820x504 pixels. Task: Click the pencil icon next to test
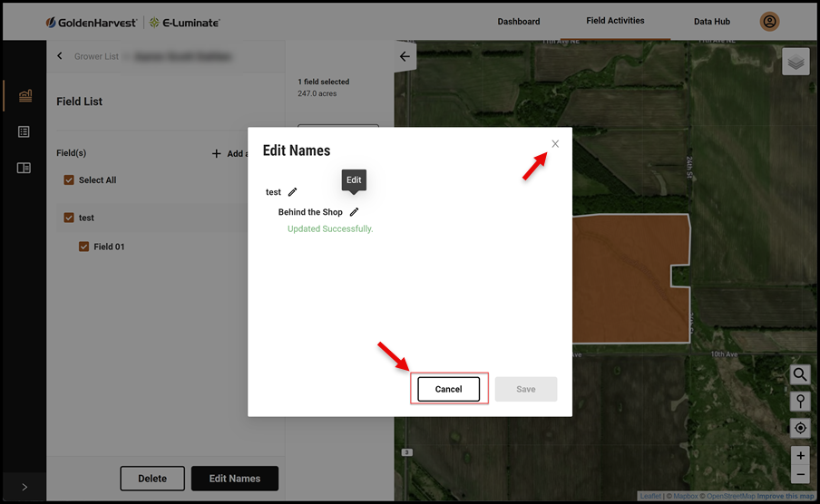292,192
